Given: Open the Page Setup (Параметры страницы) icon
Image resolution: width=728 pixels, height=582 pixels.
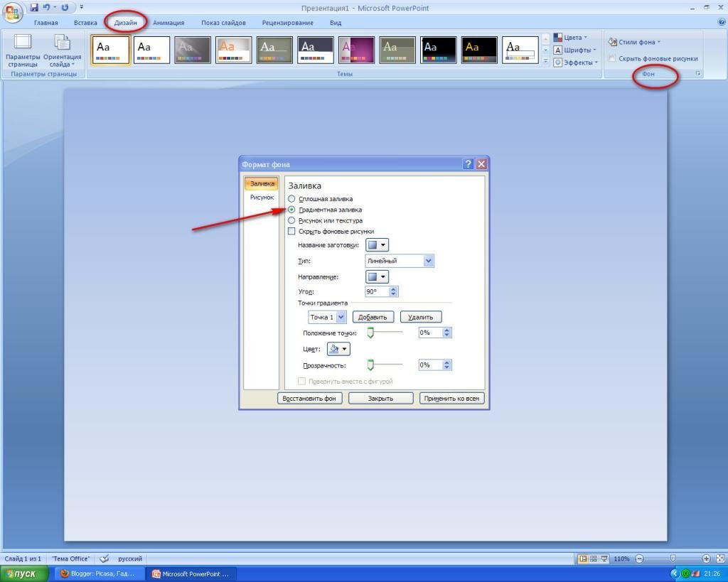Looking at the screenshot, I should click(22, 50).
